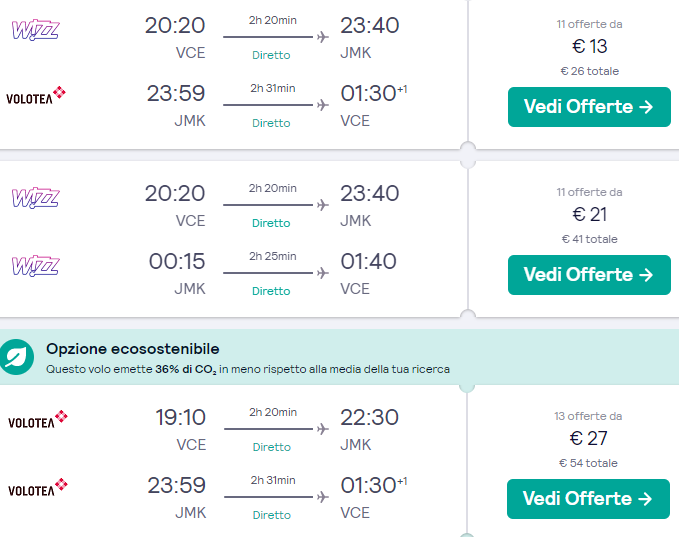The height and width of the screenshot is (537, 679).
Task: Click the plane icon on the 19:10 flight line
Action: coord(322,429)
